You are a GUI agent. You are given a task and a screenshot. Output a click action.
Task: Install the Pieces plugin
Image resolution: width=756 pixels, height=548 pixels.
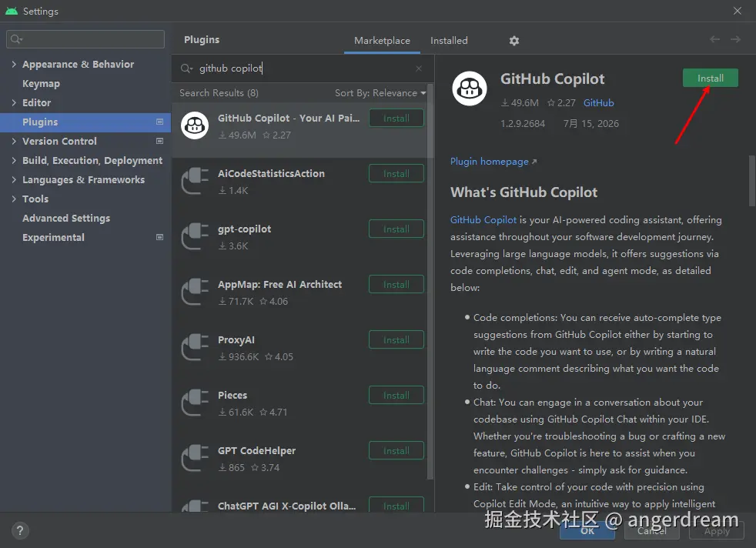click(x=396, y=395)
